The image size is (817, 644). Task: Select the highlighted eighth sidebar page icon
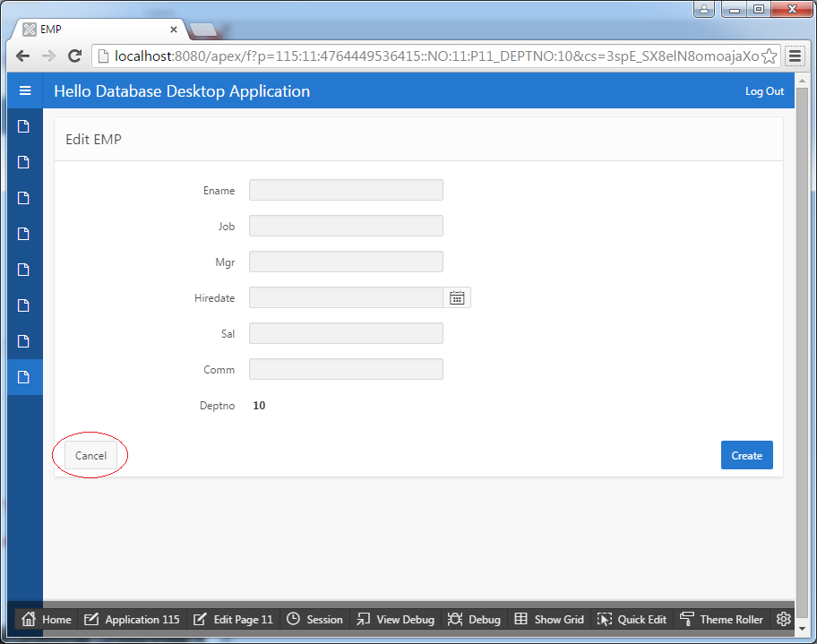point(24,377)
